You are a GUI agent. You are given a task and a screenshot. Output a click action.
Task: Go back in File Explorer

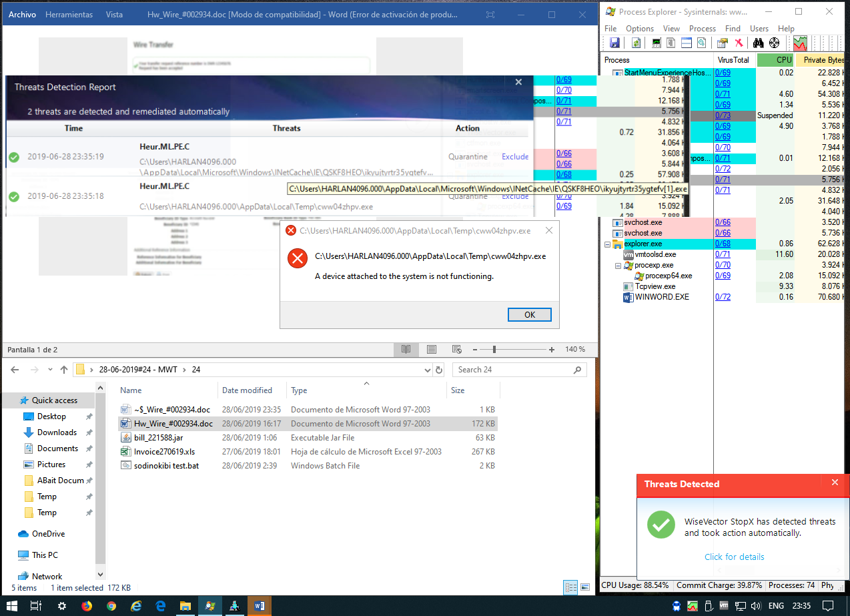[15, 370]
